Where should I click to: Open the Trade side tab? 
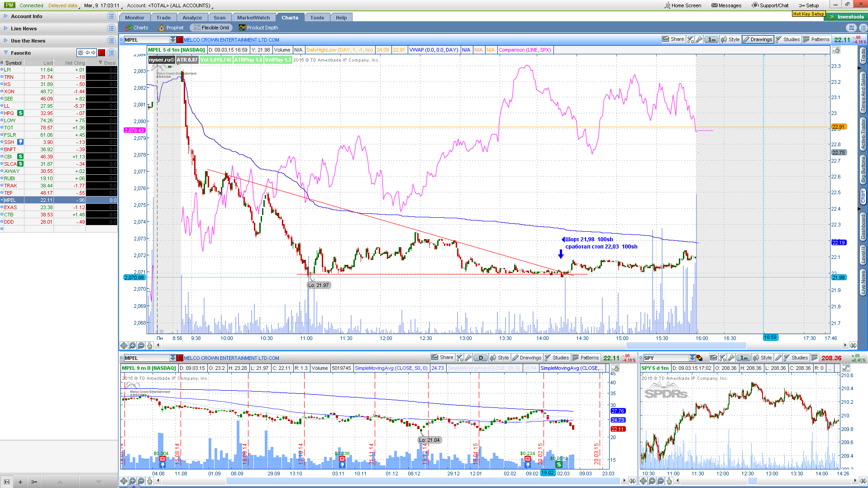pyautogui.click(x=863, y=55)
